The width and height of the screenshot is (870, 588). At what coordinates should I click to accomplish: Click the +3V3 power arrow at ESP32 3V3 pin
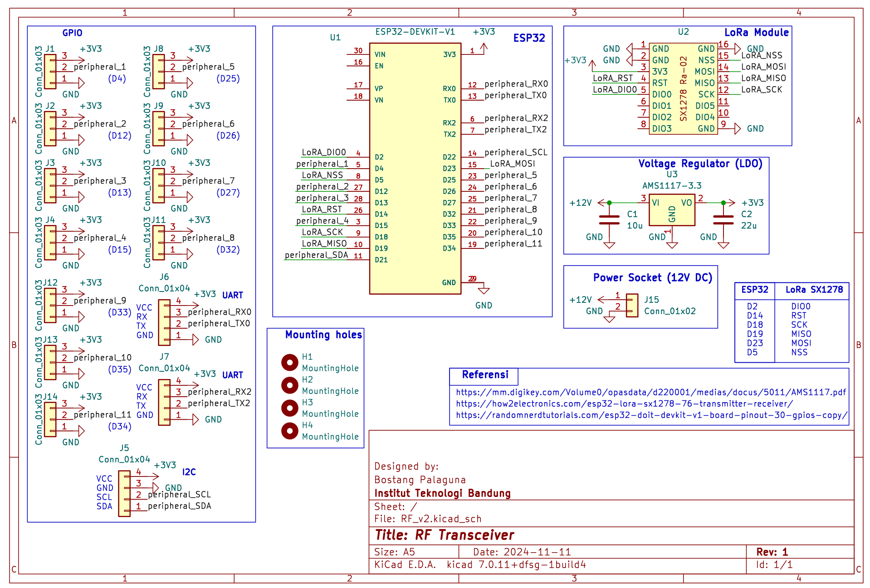(x=484, y=48)
